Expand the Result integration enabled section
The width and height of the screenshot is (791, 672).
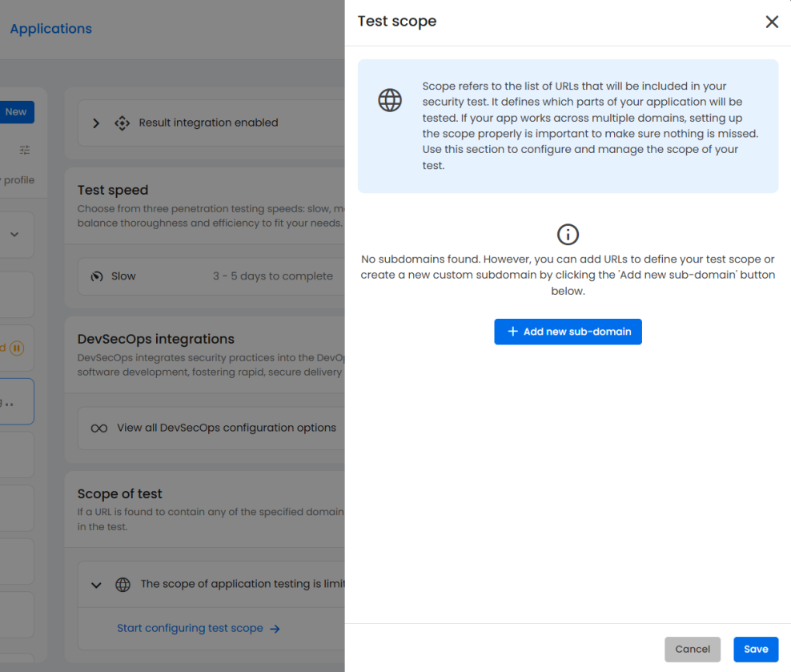coord(95,123)
